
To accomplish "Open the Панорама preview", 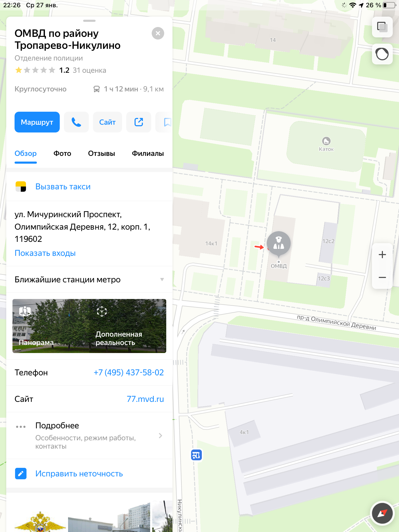I will (51, 326).
